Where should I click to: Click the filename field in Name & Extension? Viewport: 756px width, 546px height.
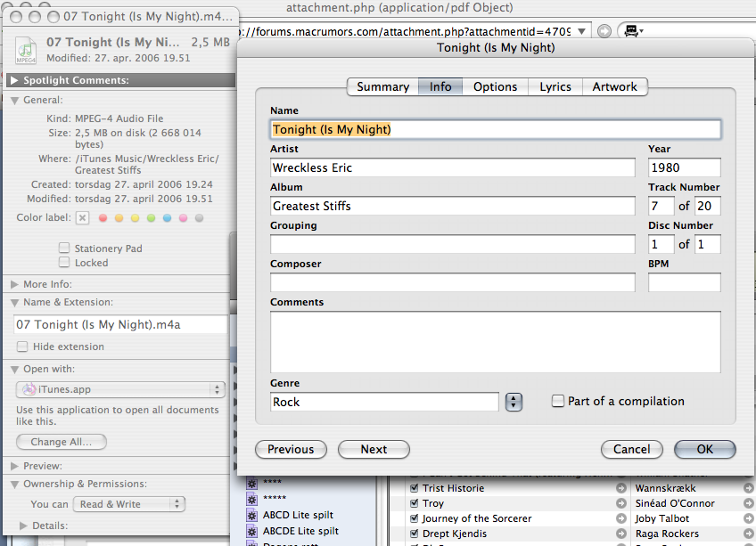coord(120,325)
